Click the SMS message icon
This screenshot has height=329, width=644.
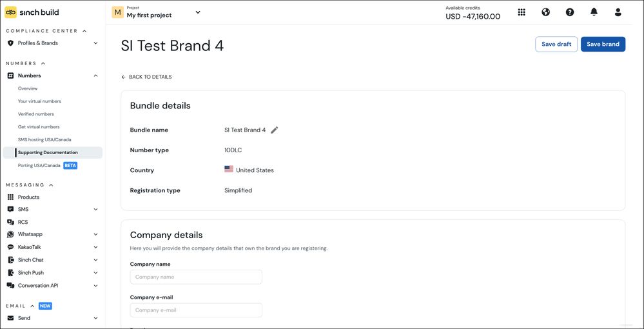coord(11,209)
